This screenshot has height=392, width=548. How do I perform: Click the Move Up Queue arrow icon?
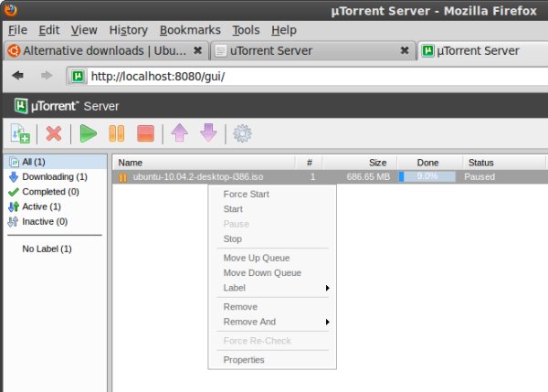coord(180,132)
